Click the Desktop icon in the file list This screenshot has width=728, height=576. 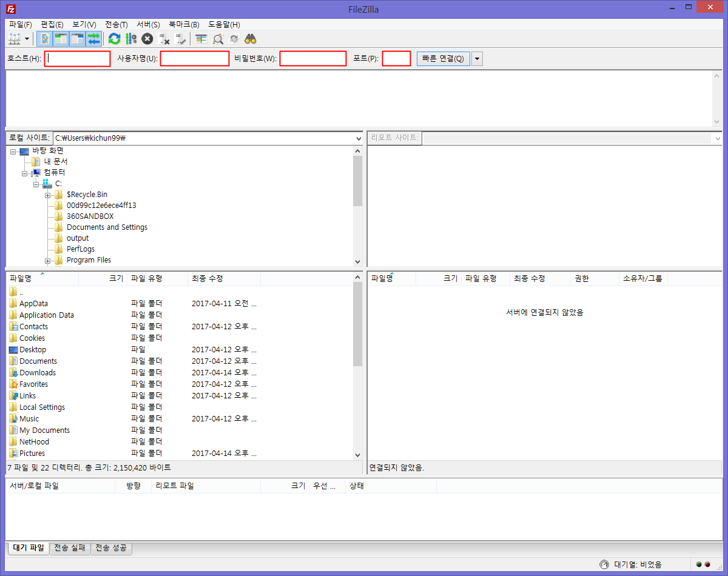13,350
